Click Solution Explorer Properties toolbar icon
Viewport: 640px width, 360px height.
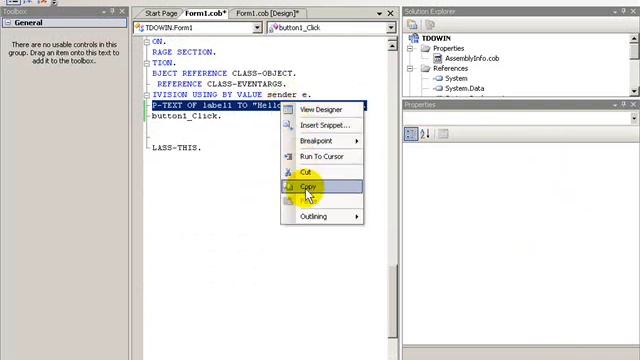(412, 25)
